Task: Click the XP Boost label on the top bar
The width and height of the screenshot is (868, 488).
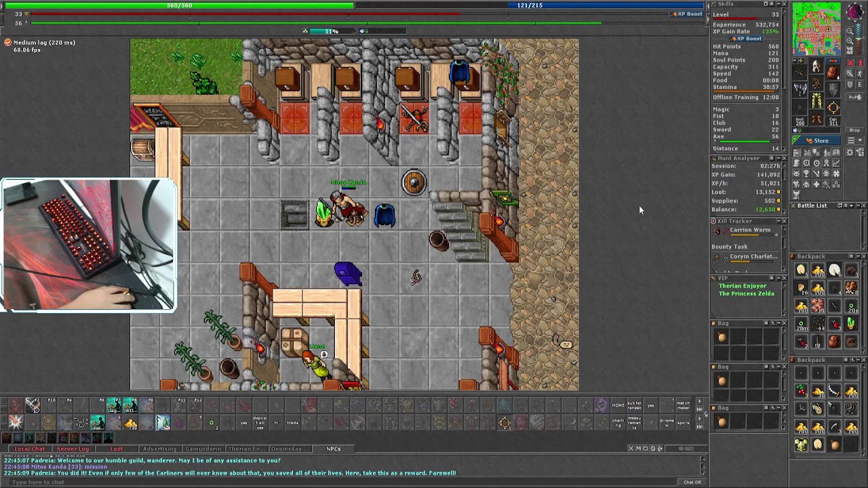Action: pyautogui.click(x=687, y=14)
